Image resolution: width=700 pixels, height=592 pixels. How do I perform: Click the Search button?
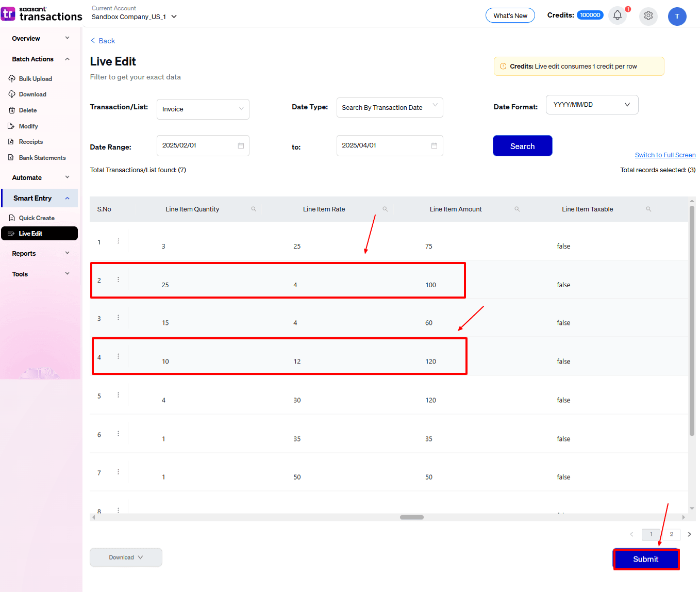point(522,146)
